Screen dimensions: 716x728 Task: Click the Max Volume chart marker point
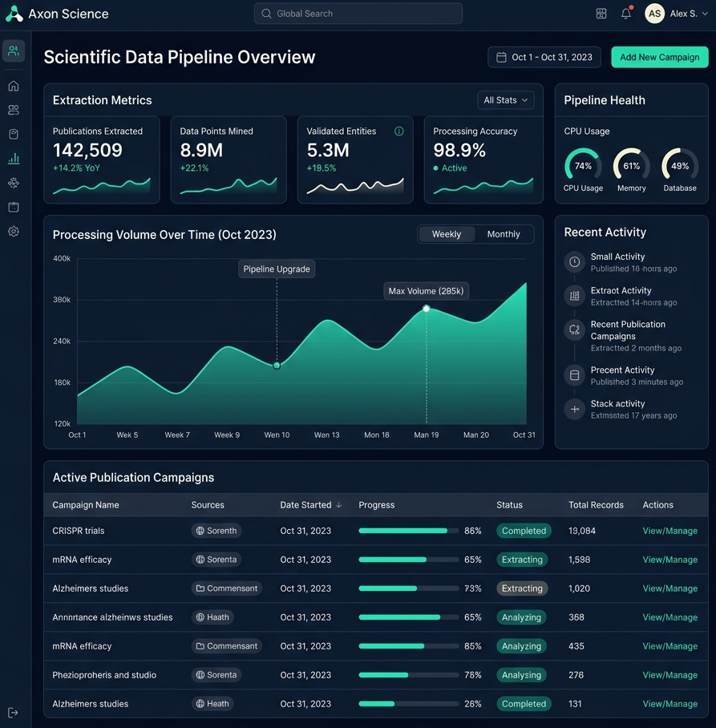click(x=427, y=309)
